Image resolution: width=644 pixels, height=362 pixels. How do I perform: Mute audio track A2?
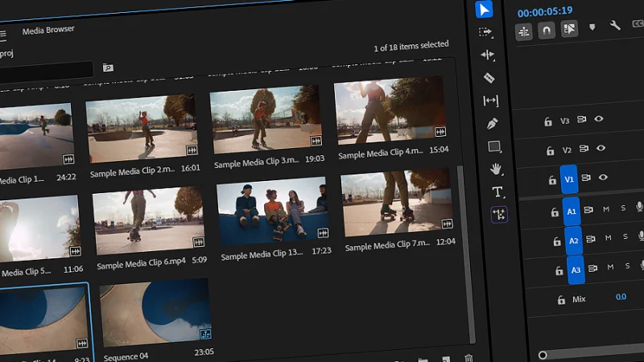click(x=609, y=237)
